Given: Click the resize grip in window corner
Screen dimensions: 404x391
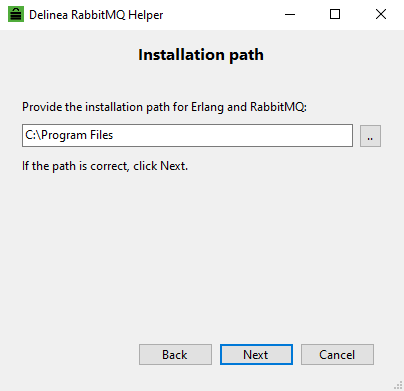Looking at the screenshot, I should pyautogui.click(x=398, y=385).
